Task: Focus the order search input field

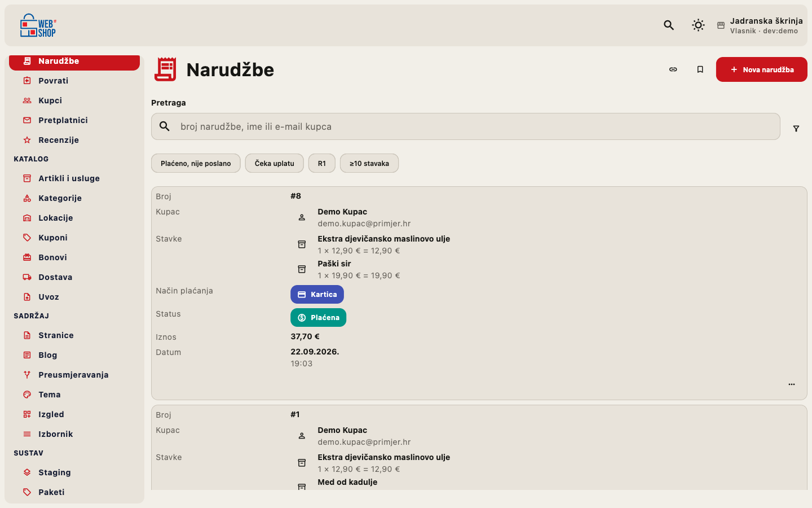Action: (x=466, y=126)
